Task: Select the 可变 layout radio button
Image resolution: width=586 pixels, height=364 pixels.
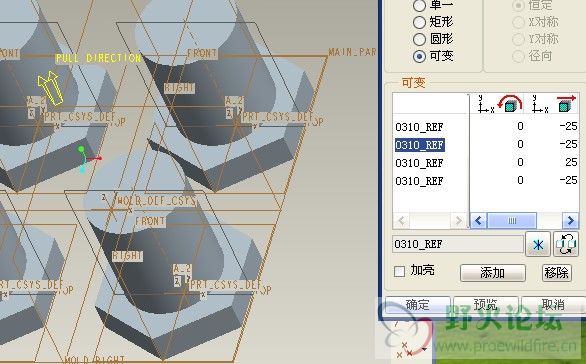Action: pos(419,56)
